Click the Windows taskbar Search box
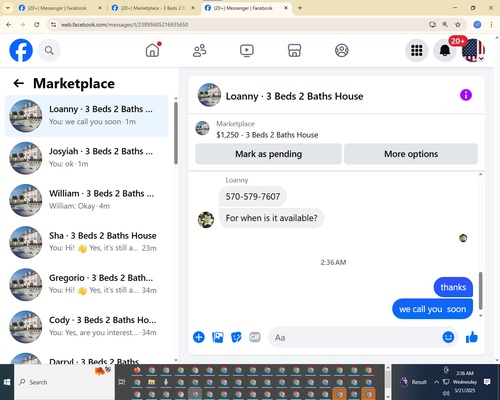Image resolution: width=500 pixels, height=400 pixels. pos(64,382)
